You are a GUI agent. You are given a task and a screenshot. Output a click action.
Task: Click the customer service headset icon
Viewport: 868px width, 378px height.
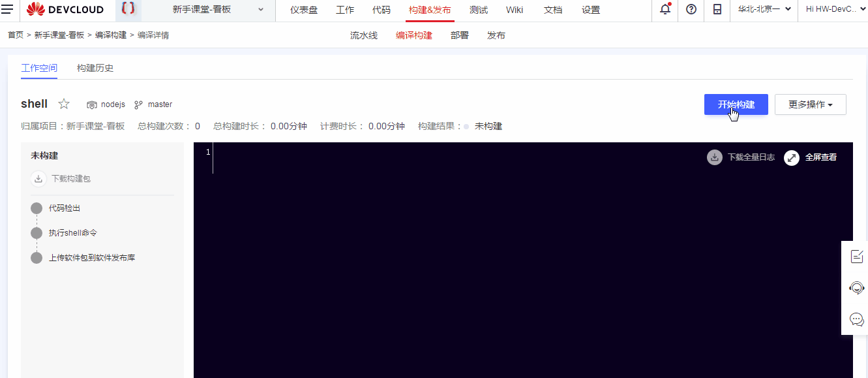pos(856,288)
